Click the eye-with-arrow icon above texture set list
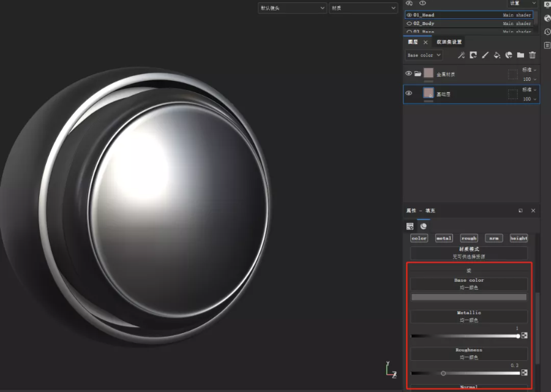The height and width of the screenshot is (392, 551). click(x=409, y=3)
